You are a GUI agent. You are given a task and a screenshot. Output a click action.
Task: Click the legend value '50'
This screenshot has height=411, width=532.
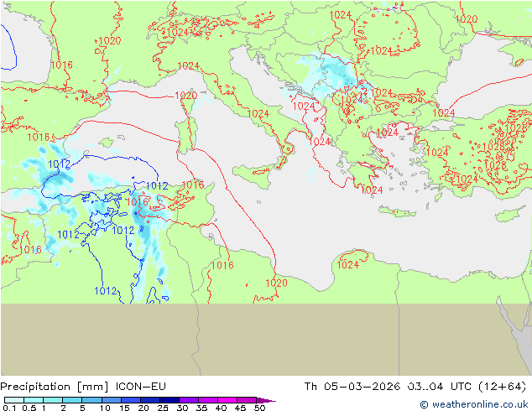tap(259, 408)
